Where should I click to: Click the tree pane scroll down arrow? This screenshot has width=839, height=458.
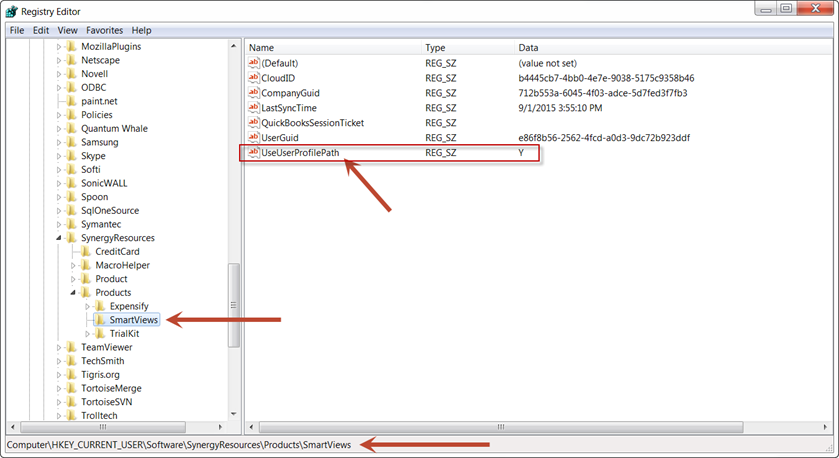(233, 414)
